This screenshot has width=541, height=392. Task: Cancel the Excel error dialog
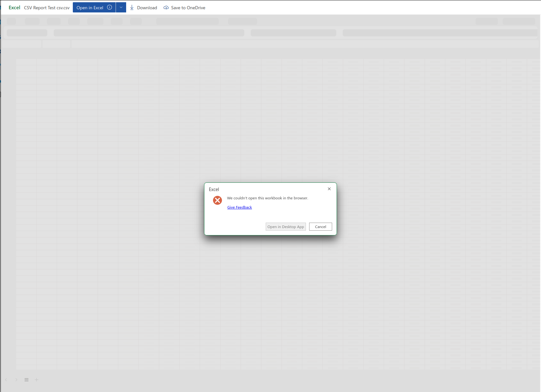coord(321,226)
